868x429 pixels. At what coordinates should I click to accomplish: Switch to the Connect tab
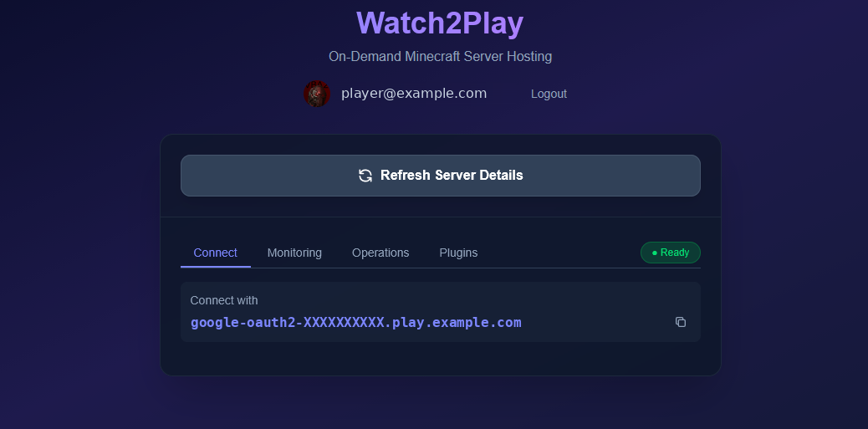click(x=216, y=253)
